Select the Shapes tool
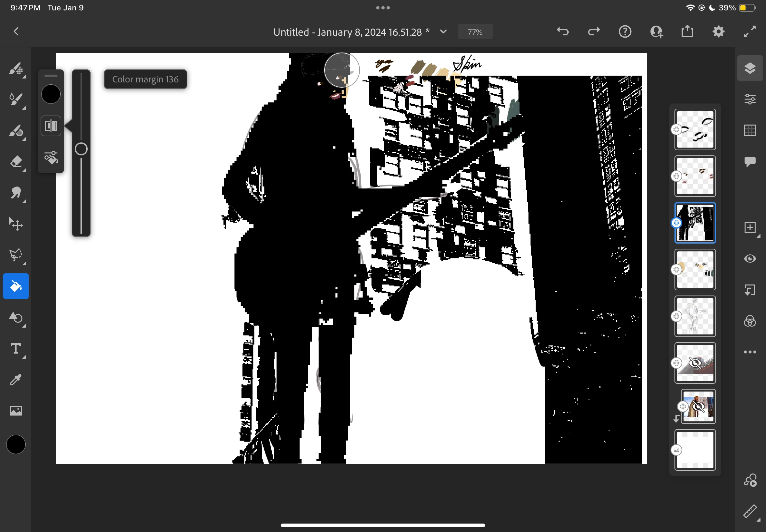This screenshot has width=766, height=532. point(16,317)
